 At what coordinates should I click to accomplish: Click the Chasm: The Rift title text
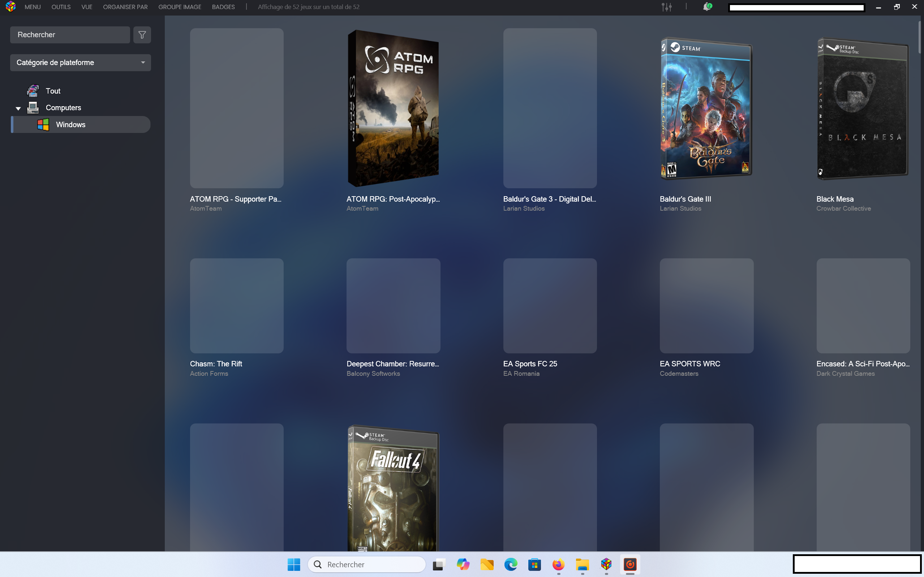pyautogui.click(x=216, y=364)
